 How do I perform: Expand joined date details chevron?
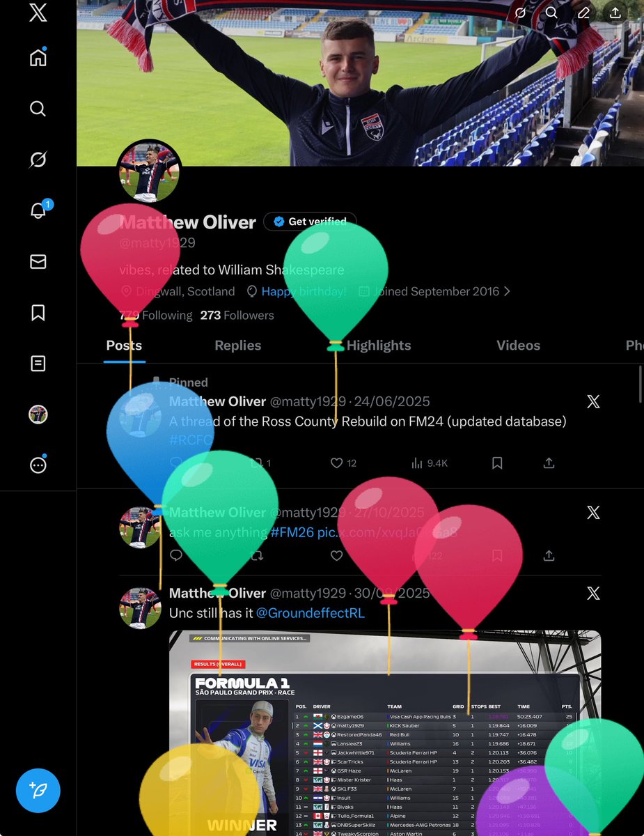(507, 291)
